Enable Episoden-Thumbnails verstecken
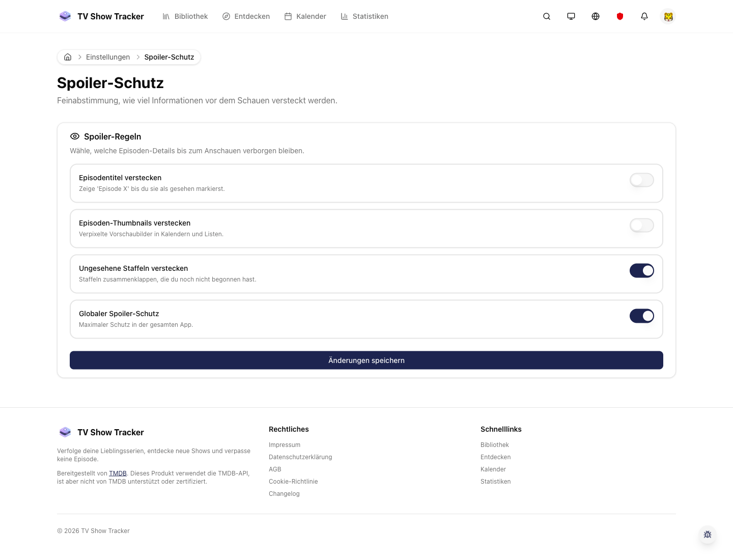Screen dimensions: 733x560 [642, 226]
